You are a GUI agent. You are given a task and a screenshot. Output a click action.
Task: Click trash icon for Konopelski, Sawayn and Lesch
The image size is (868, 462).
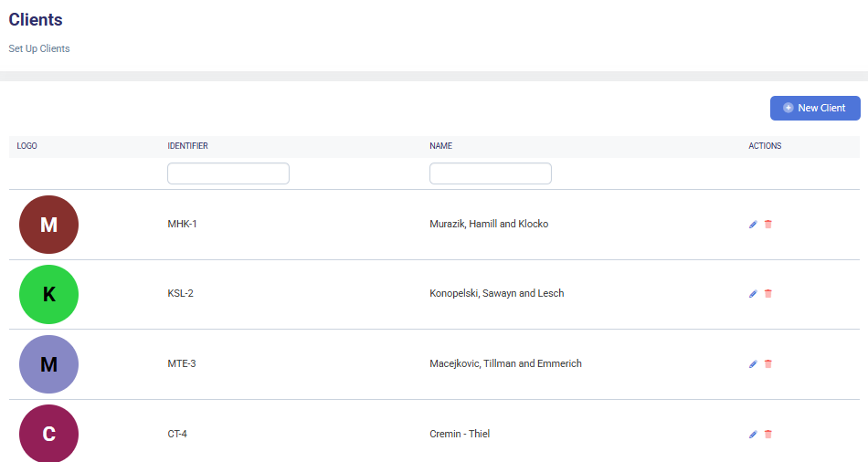768,294
